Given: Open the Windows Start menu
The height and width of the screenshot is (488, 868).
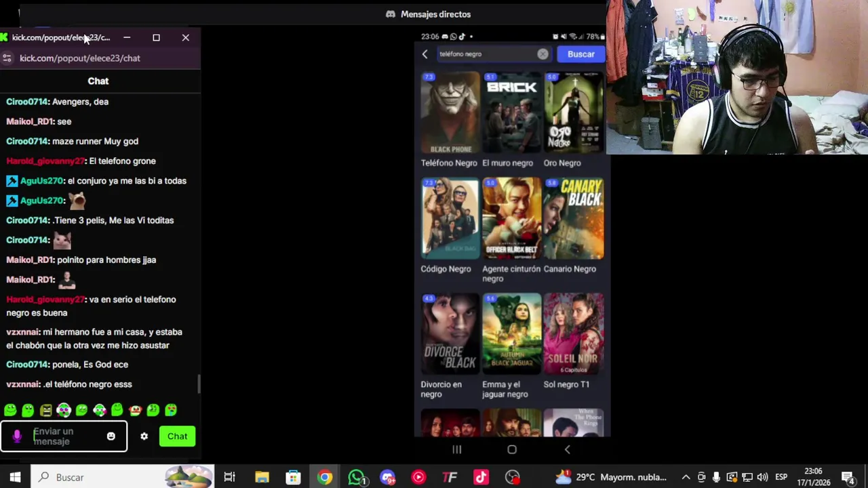Looking at the screenshot, I should (15, 477).
